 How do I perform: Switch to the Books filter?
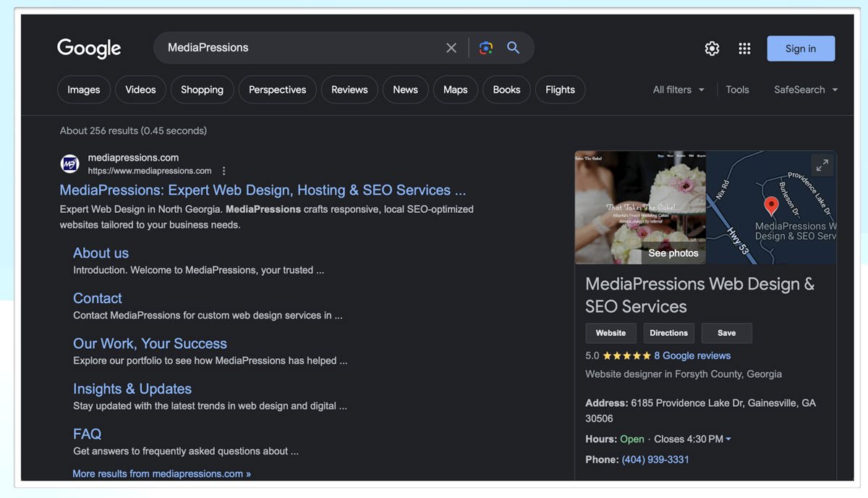506,90
